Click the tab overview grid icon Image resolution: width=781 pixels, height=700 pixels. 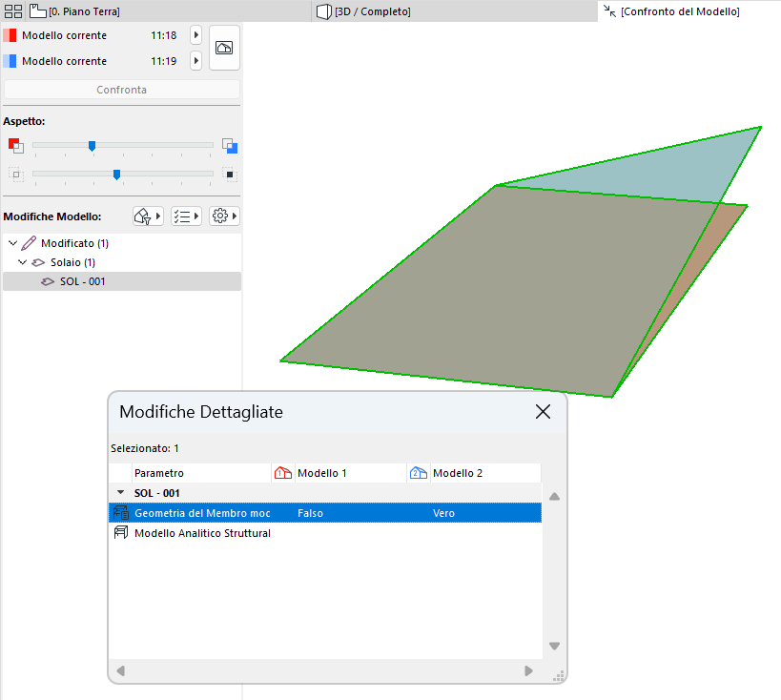(x=13, y=11)
